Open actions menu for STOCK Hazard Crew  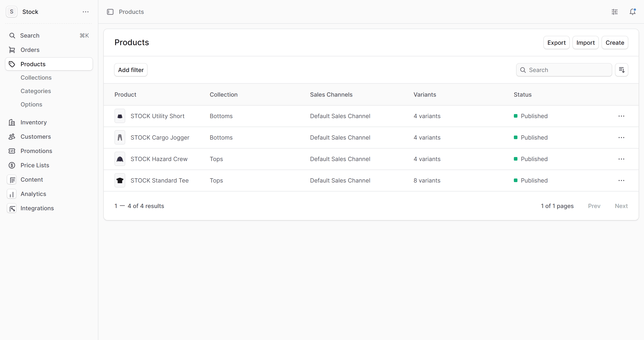point(621,159)
